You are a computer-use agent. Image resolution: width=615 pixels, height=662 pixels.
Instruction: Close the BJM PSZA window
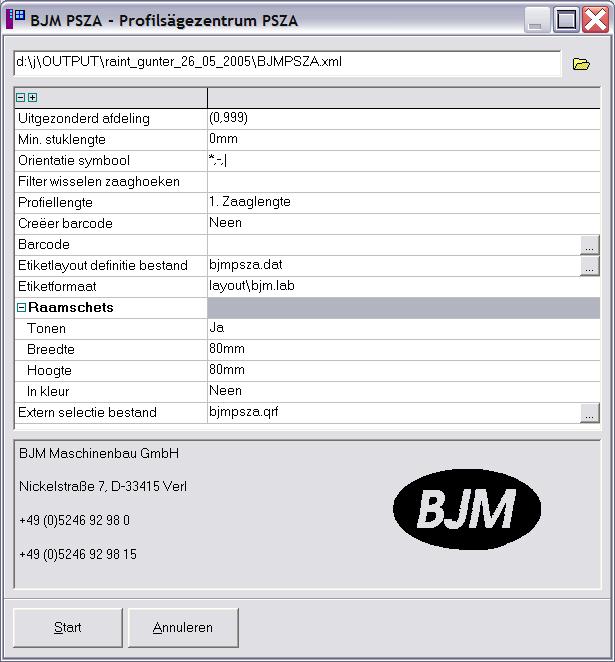[595, 19]
